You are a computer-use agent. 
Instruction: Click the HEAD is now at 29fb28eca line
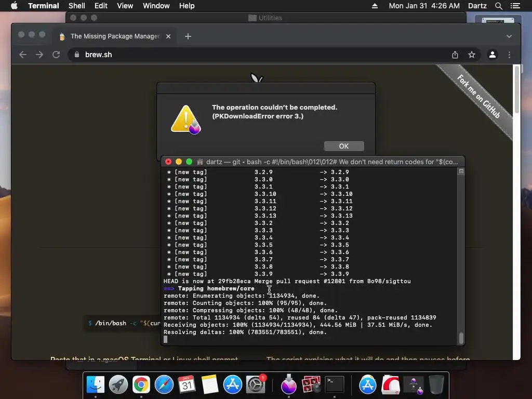[287, 281]
